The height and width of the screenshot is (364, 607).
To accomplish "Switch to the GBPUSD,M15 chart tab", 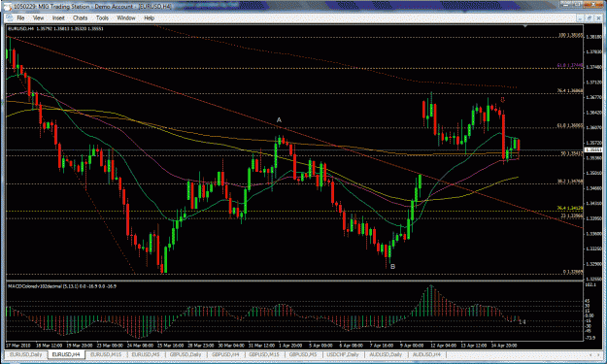I will click(264, 354).
